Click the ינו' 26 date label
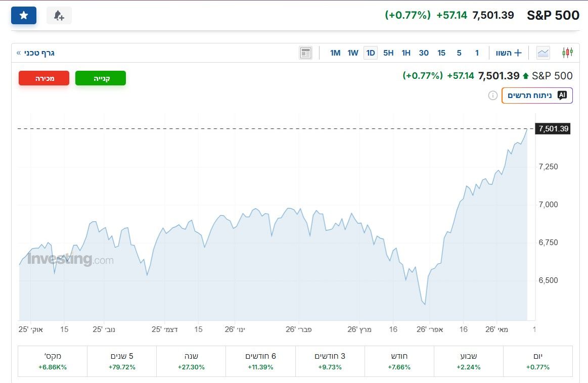Viewport: 588px width, 383px height. pyautogui.click(x=235, y=329)
